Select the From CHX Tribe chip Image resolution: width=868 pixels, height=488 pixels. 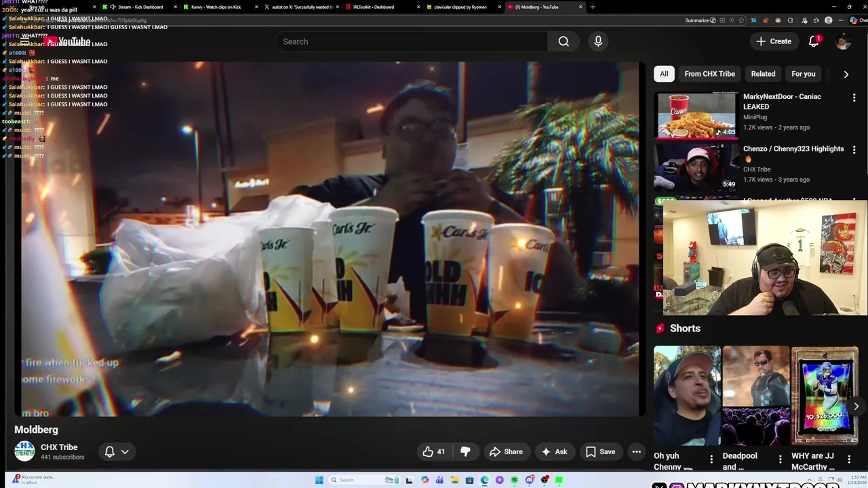click(709, 74)
